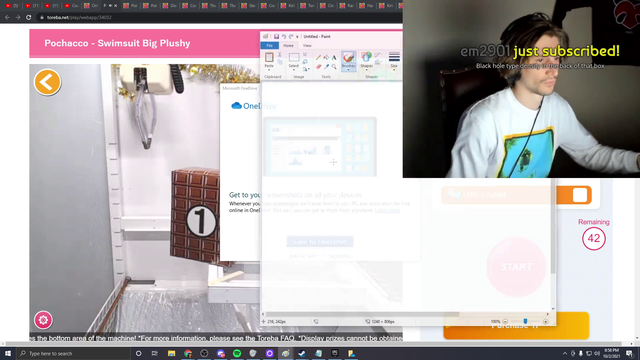The height and width of the screenshot is (360, 640).
Task: Click the Save icon in Paint title bar
Action: [276, 36]
